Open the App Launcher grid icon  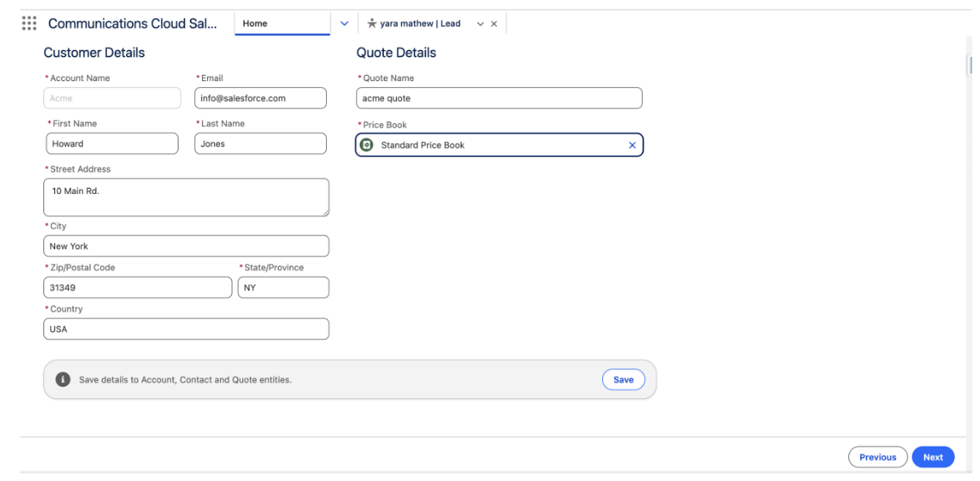tap(28, 23)
